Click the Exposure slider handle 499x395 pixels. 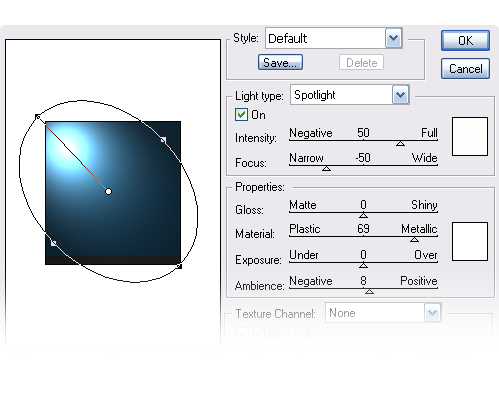coord(363,265)
